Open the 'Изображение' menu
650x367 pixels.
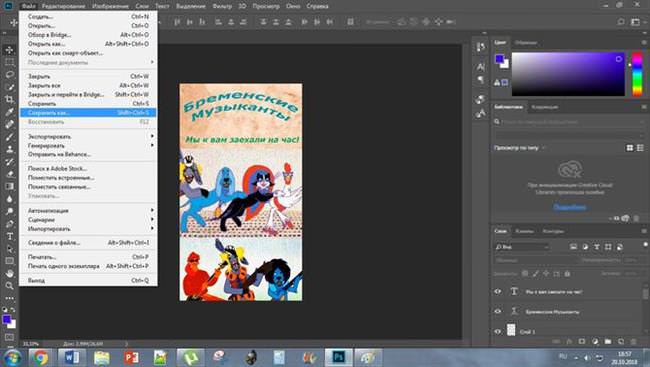coord(110,6)
